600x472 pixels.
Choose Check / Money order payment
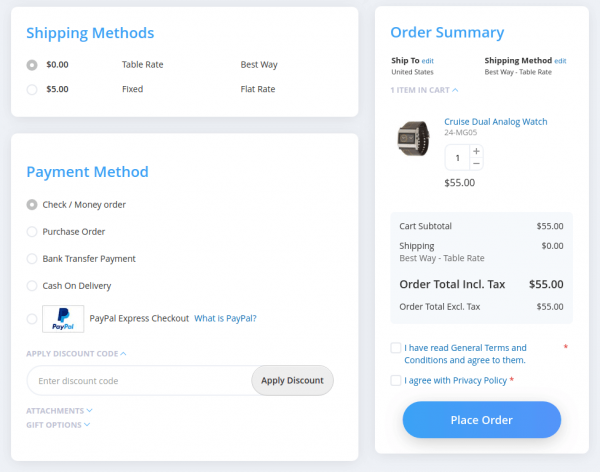(32, 205)
